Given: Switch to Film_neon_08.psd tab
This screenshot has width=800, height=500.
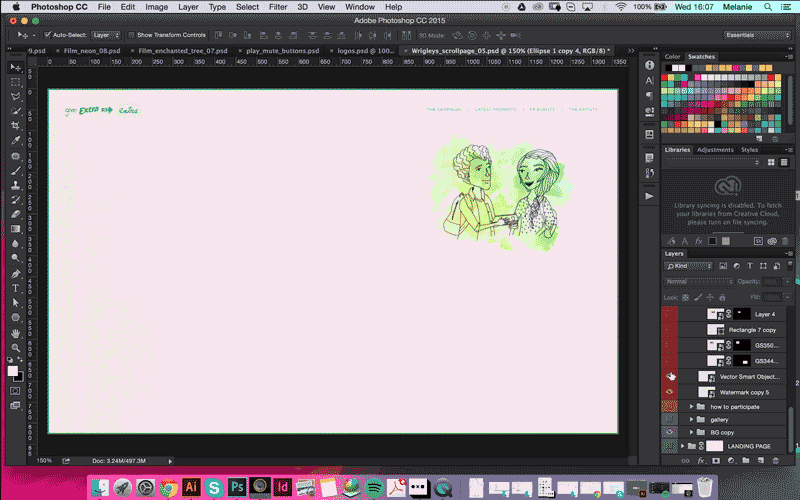Looking at the screenshot, I should click(92, 51).
